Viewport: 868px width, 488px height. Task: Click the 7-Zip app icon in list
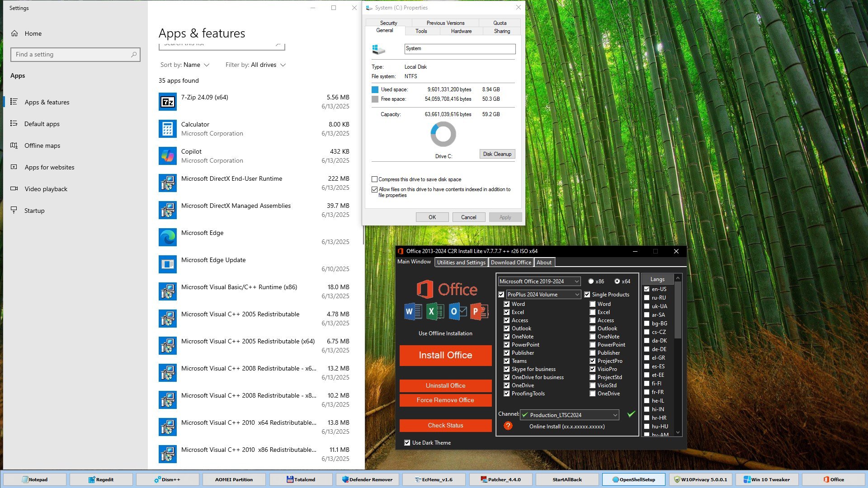[168, 102]
